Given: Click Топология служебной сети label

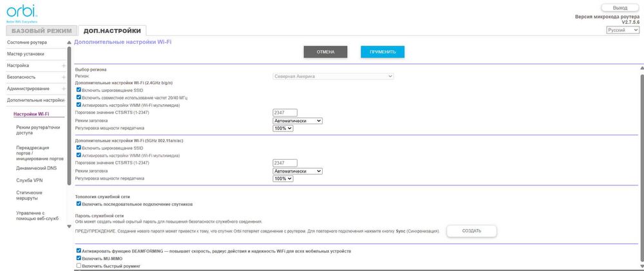Looking at the screenshot, I should pyautogui.click(x=102, y=197).
